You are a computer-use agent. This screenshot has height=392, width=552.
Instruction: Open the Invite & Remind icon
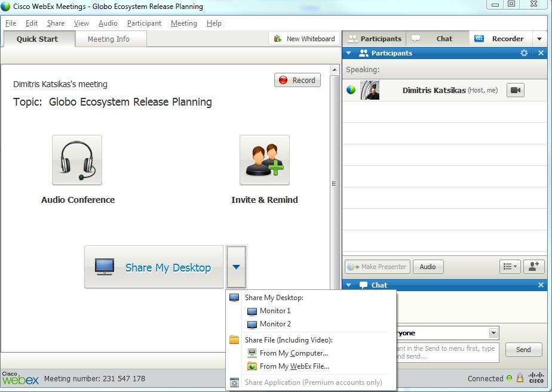[x=265, y=160]
